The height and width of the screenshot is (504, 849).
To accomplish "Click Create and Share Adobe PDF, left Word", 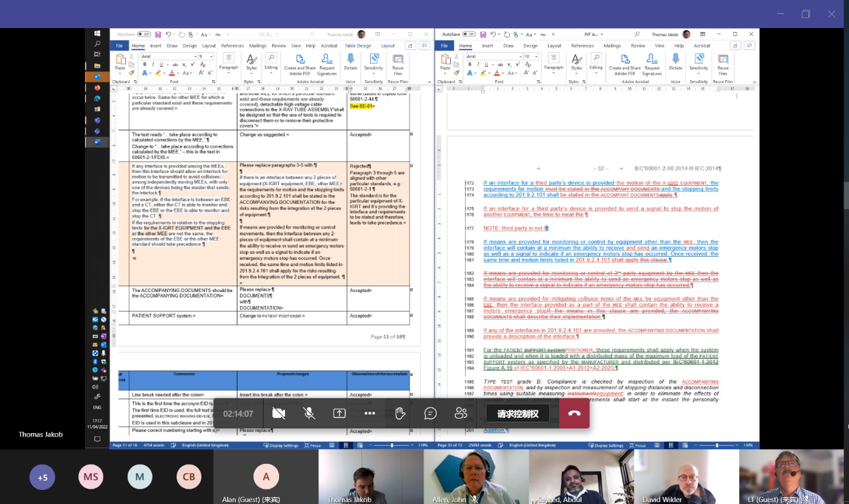I will click(300, 64).
